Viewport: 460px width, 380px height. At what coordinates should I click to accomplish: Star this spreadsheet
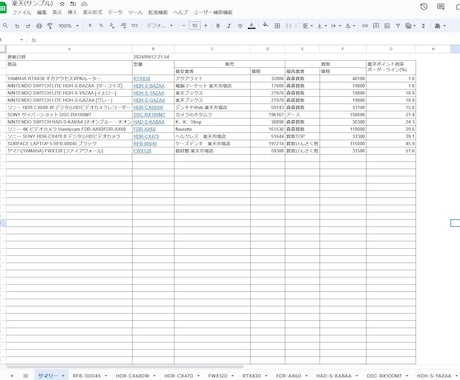62,4
